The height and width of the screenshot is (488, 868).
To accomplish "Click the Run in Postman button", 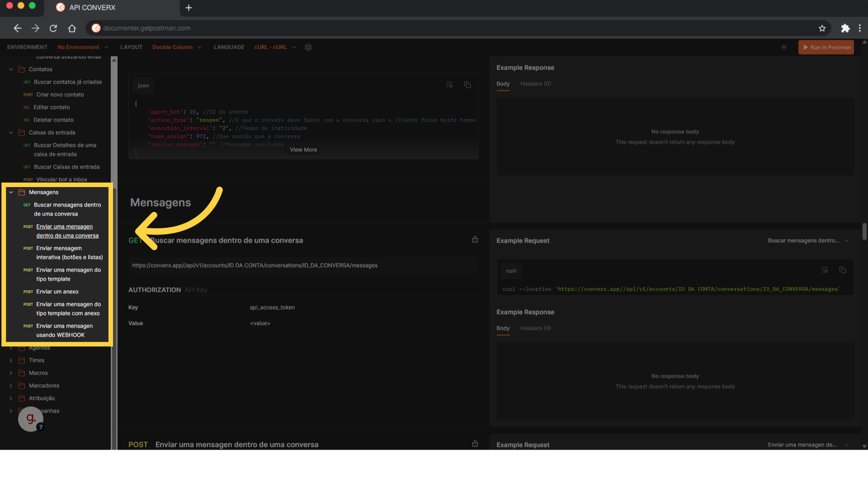I will coord(826,47).
